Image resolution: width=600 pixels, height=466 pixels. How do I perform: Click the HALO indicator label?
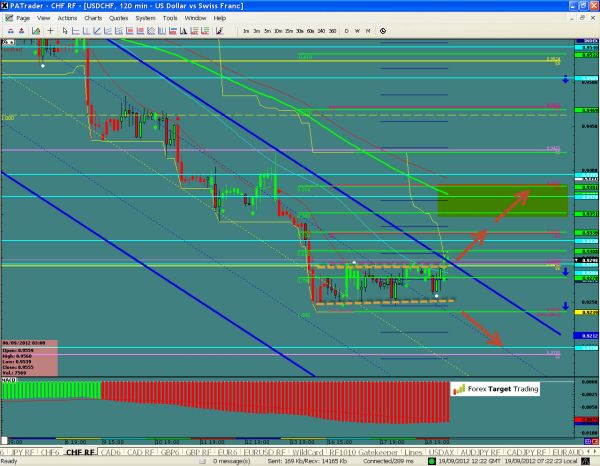10,378
